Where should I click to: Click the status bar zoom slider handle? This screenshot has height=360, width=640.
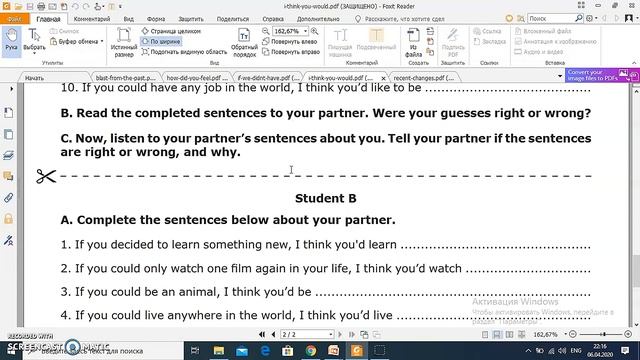tap(604, 334)
